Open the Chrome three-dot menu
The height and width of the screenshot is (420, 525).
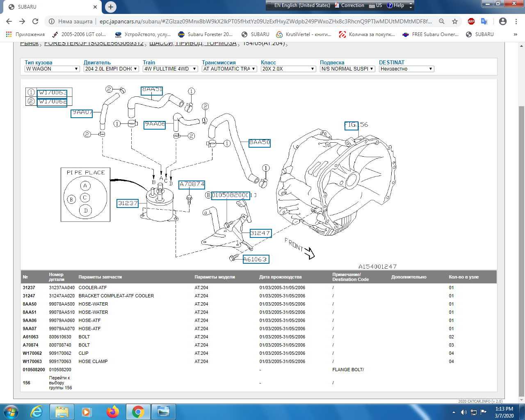[x=516, y=21]
